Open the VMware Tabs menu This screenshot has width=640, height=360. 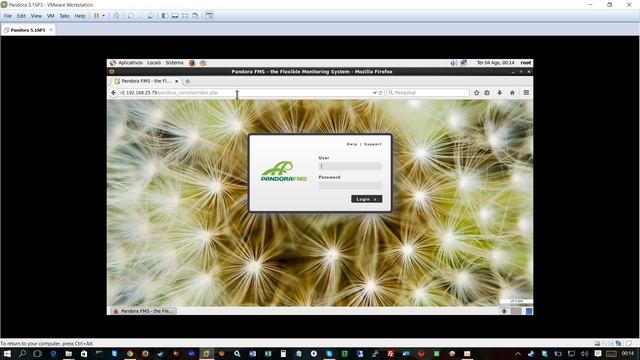[x=64, y=16]
